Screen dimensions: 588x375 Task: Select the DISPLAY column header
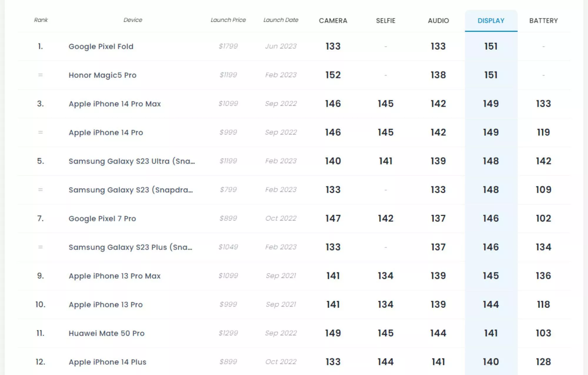tap(491, 21)
